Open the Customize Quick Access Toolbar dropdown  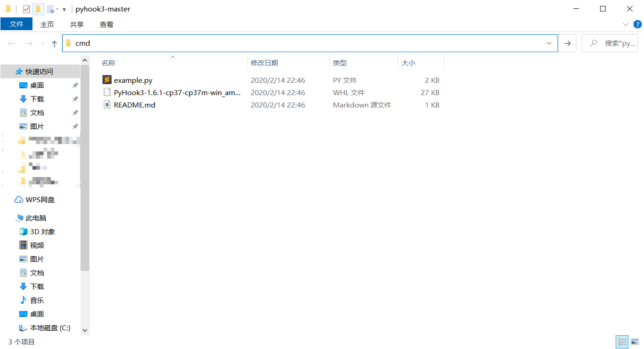click(64, 10)
